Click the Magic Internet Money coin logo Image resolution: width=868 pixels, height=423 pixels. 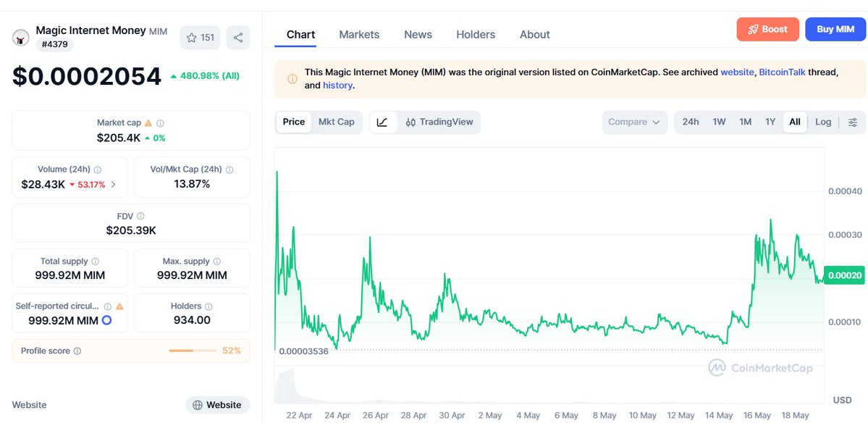pos(20,38)
